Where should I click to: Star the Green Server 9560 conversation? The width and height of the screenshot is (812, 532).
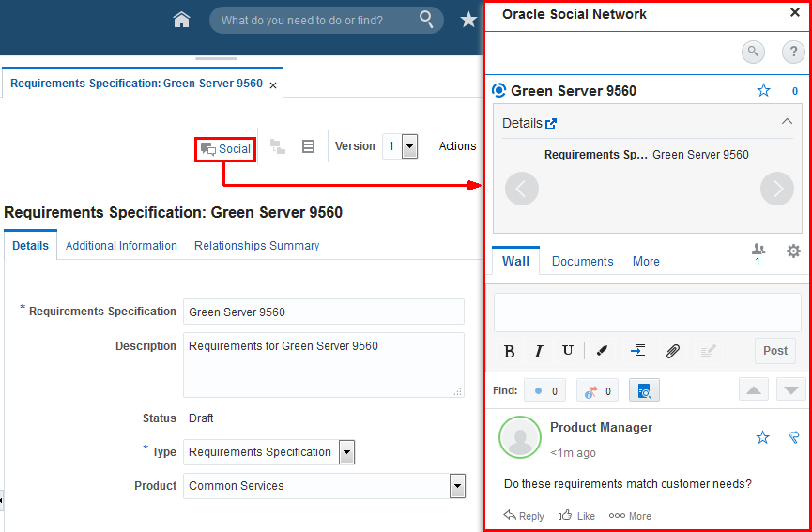click(x=764, y=91)
